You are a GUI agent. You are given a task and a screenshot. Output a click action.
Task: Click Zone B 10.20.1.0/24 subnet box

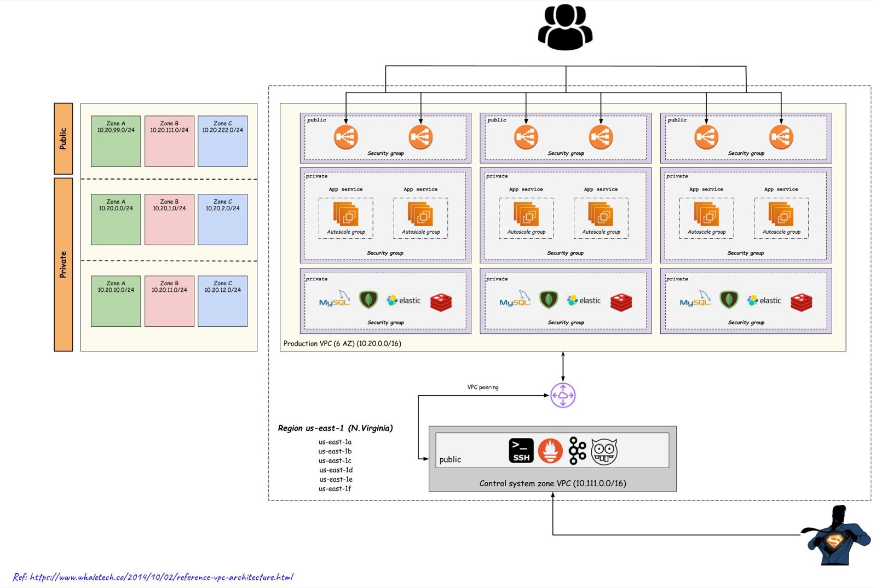(x=169, y=220)
